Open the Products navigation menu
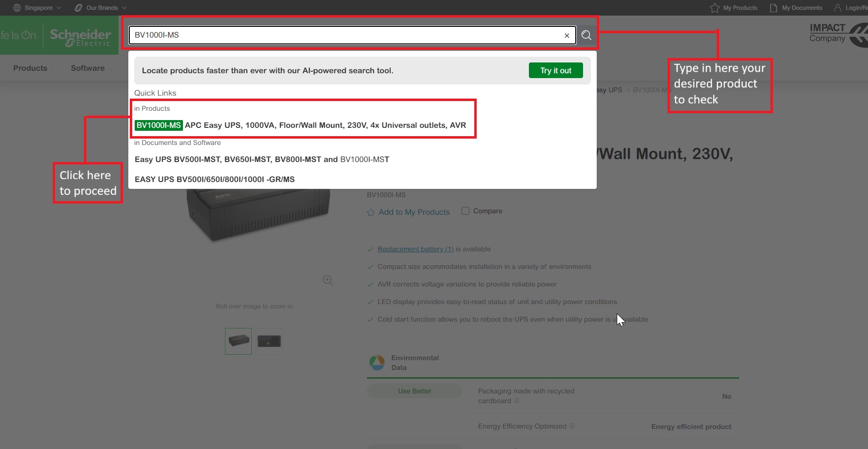Viewport: 868px width, 449px height. point(30,68)
